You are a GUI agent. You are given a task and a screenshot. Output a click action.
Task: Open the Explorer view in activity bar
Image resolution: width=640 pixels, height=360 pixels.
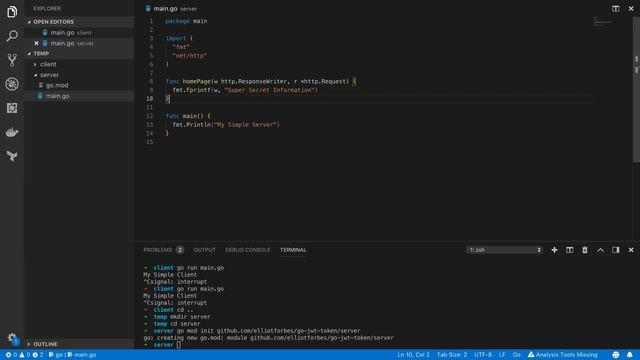(x=12, y=12)
